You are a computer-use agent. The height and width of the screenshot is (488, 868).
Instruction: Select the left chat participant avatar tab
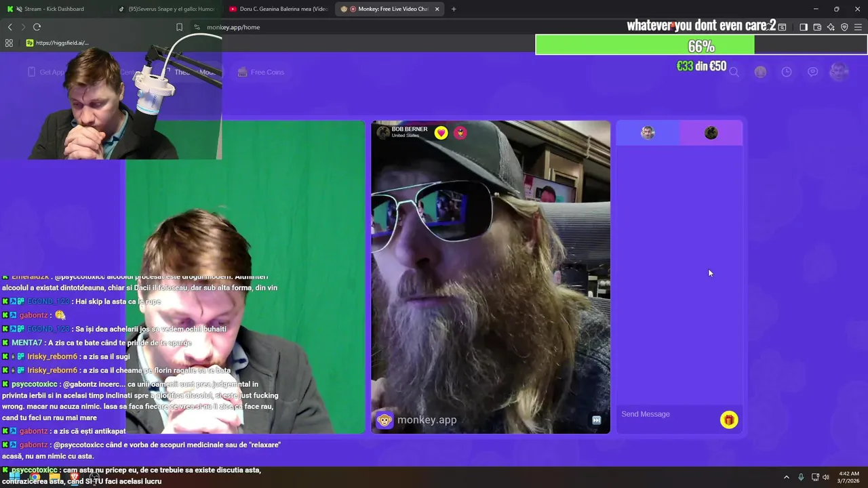(x=648, y=133)
